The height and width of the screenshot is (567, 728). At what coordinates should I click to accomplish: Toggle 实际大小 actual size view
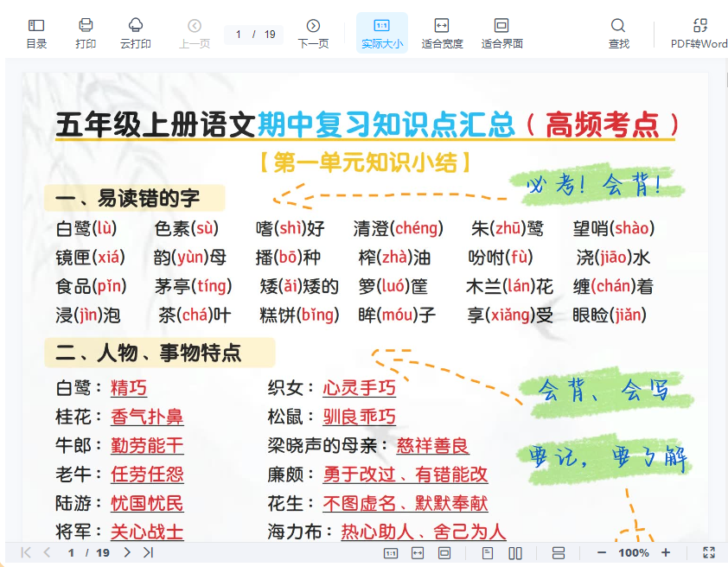[381, 33]
